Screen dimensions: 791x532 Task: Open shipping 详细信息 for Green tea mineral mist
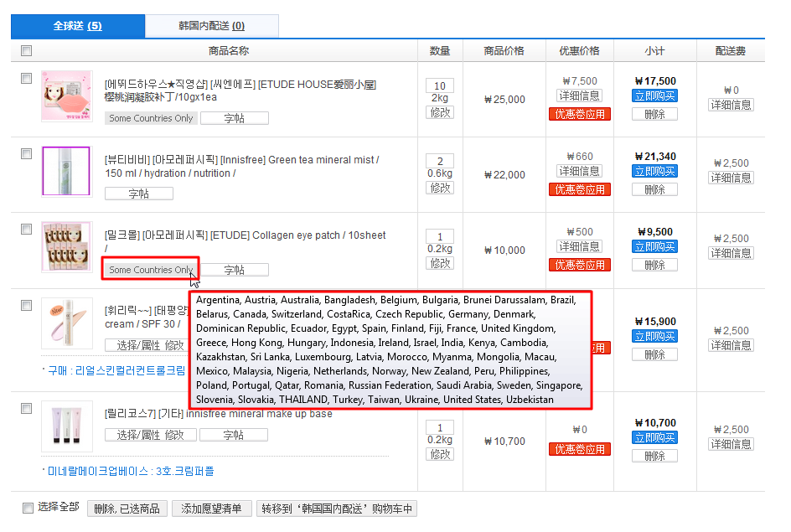(731, 178)
